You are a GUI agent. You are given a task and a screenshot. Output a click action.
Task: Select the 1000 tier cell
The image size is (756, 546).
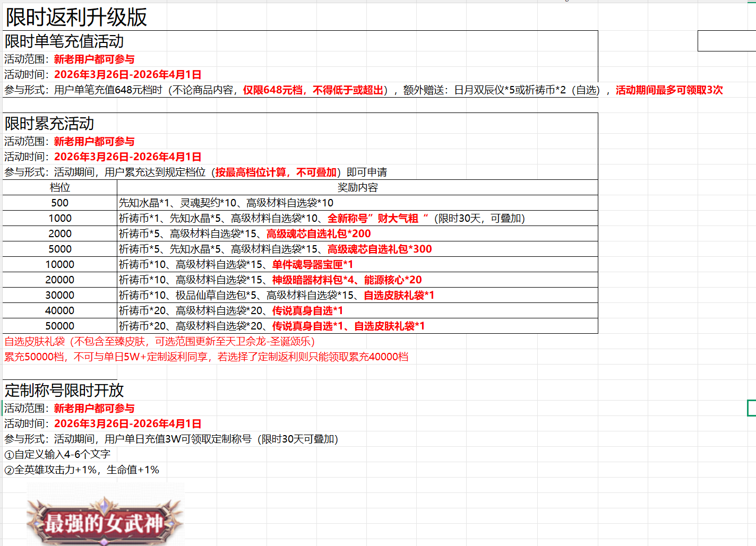pyautogui.click(x=59, y=218)
